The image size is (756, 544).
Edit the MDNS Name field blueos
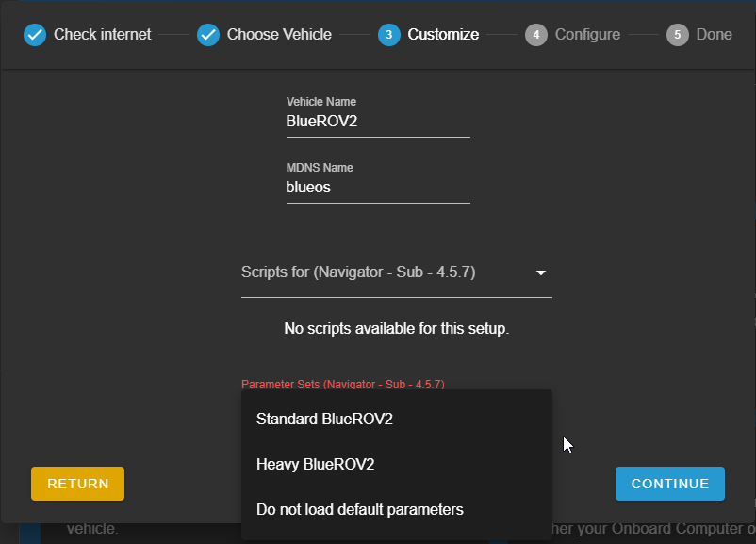pos(378,187)
